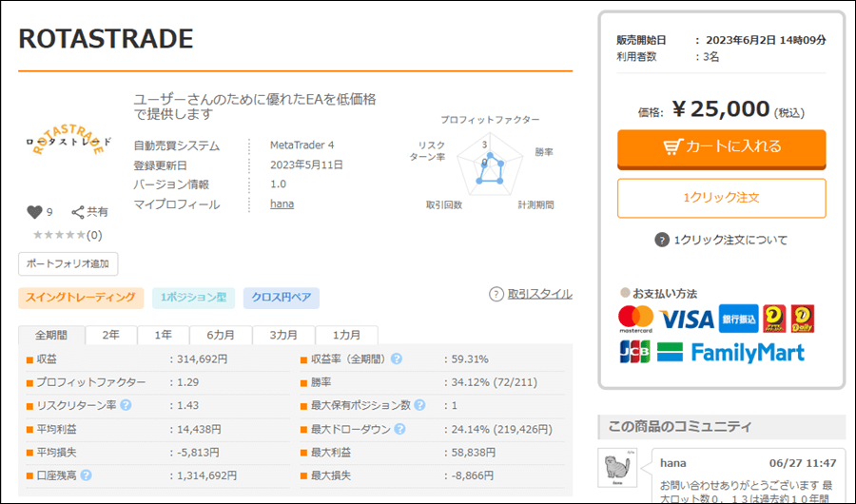The image size is (856, 504).
Task: Click help icon beside リスクリターン率
Action: (x=126, y=405)
